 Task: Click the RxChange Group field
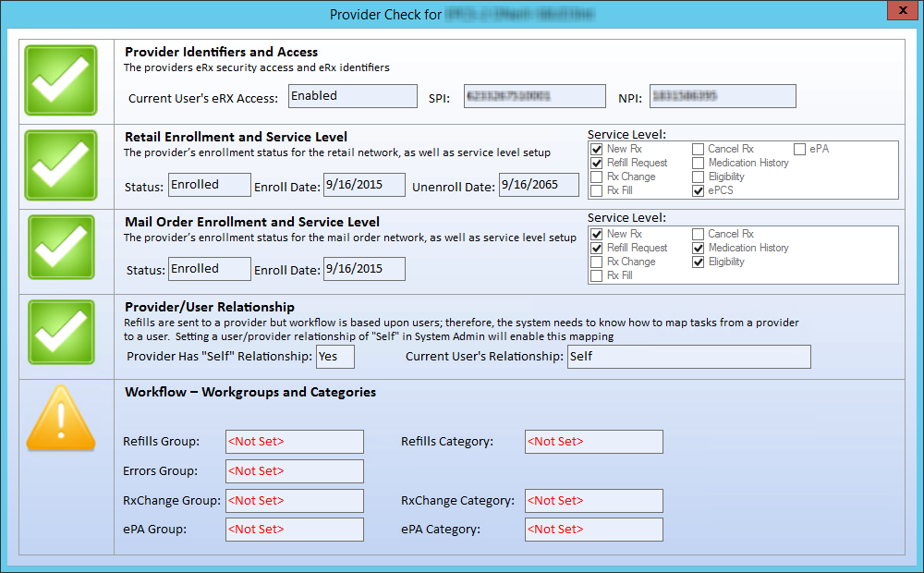[295, 501]
